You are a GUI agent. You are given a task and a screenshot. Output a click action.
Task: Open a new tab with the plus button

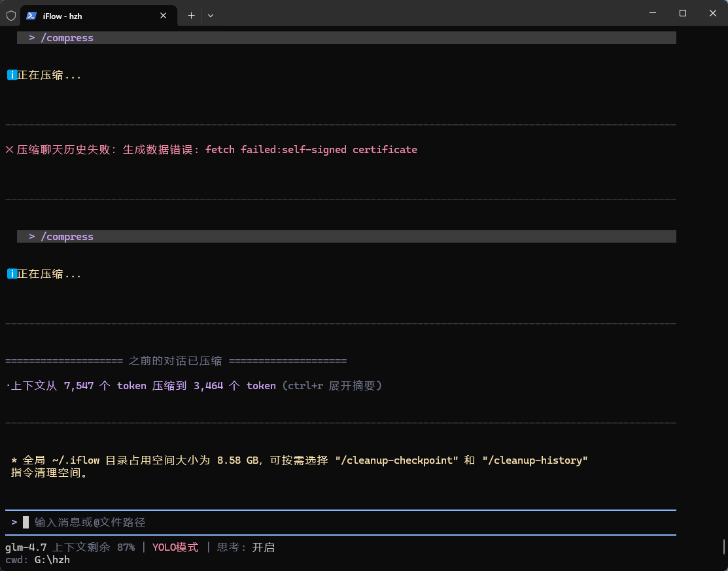tap(191, 15)
